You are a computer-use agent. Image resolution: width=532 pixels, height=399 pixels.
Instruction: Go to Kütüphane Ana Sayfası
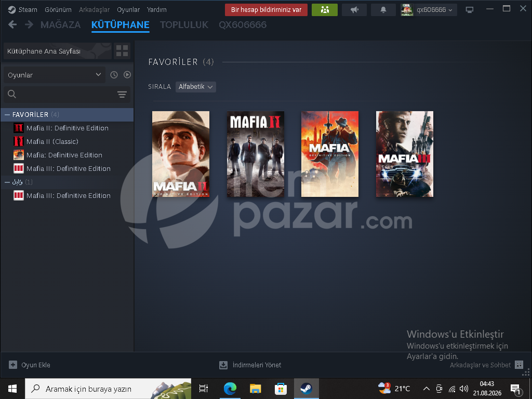(58, 51)
